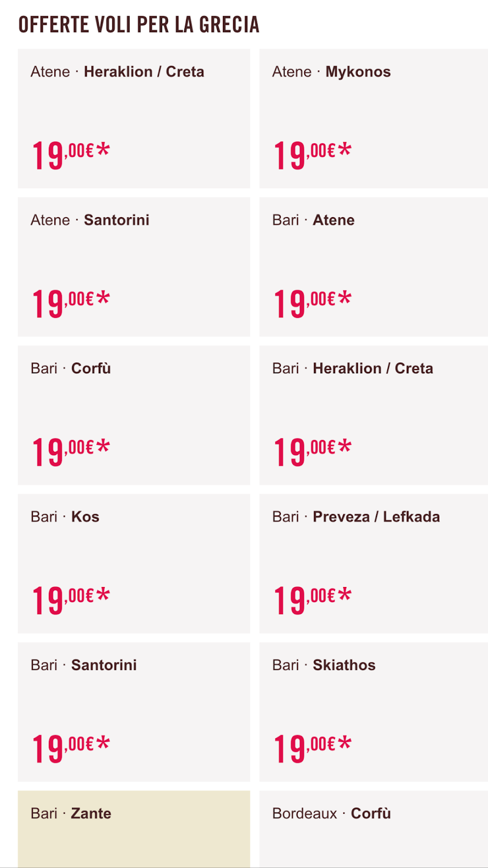
Task: Click the 19,00€ price under Bari Atene
Action: 312,303
